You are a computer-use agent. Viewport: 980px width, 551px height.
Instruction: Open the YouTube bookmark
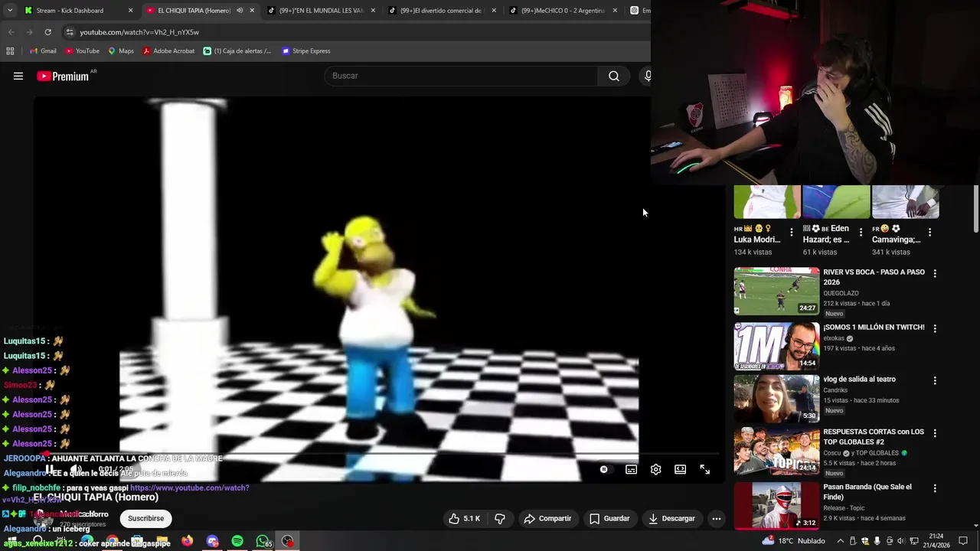tap(82, 51)
